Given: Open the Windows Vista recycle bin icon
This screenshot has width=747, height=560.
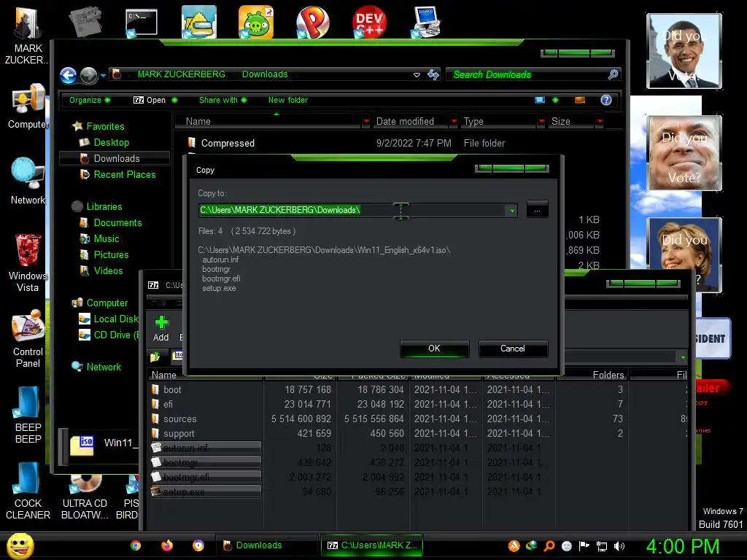Looking at the screenshot, I should [28, 262].
